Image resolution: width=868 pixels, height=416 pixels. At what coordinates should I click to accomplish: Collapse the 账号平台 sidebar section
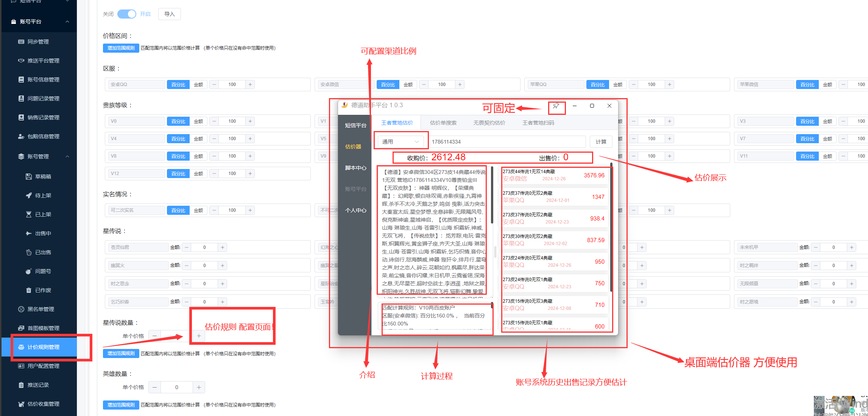[67, 22]
